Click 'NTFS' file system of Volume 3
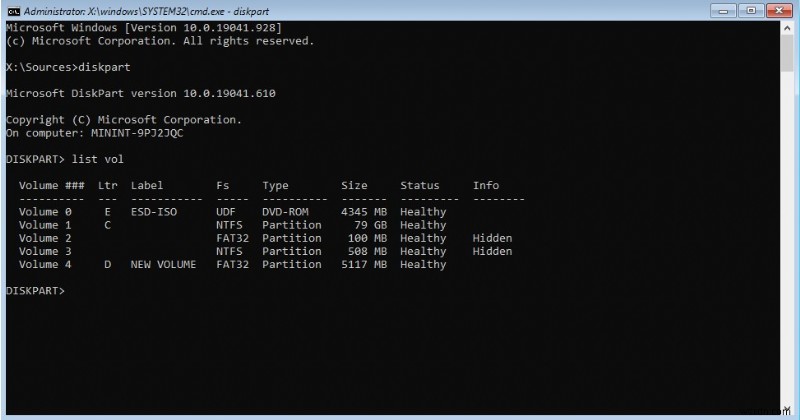The height and width of the screenshot is (420, 800). 230,252
